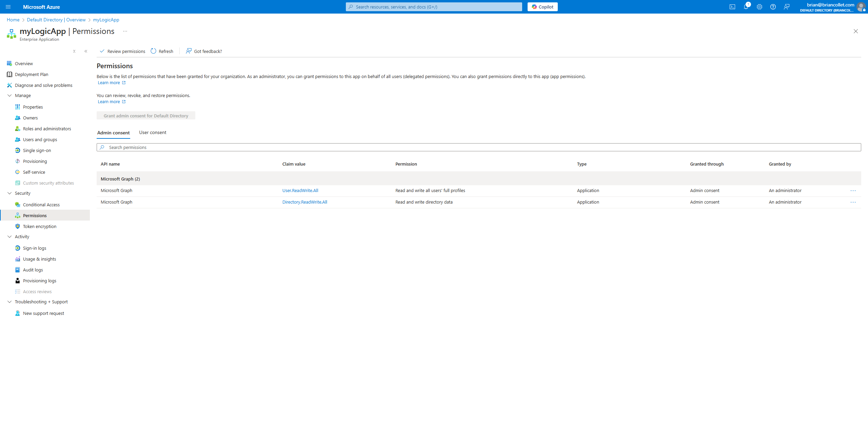Open Provisioning in the sidebar
This screenshot has width=868, height=436.
35,161
